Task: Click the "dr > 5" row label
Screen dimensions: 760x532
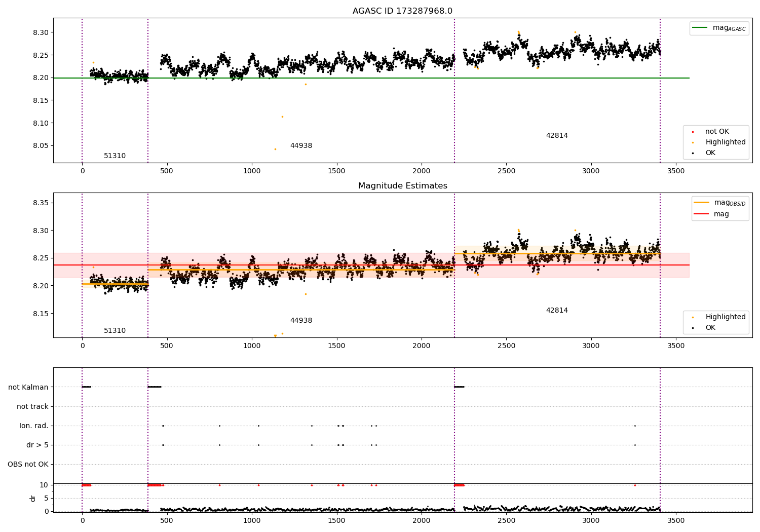Action: click(x=37, y=445)
